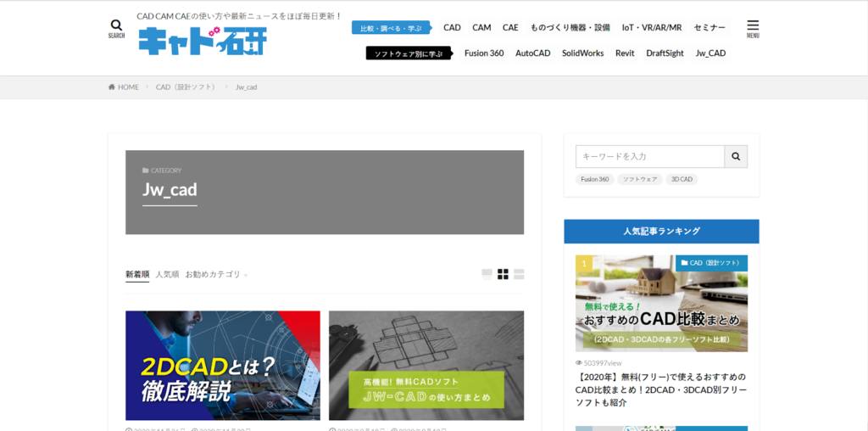Open 【2020年】無料(フリー)で使える article title link
This screenshot has height=431, width=868.
[661, 390]
